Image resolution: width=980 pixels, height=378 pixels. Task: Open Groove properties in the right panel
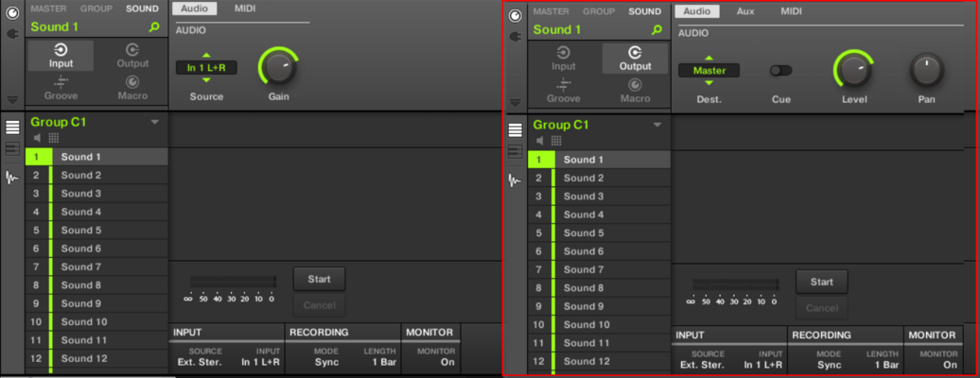point(564,91)
